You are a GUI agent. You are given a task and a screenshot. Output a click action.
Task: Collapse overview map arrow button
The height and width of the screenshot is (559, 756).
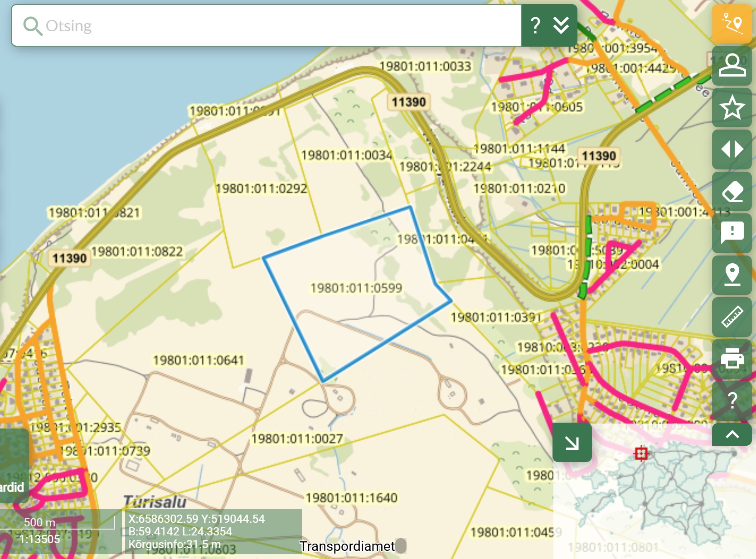[572, 442]
